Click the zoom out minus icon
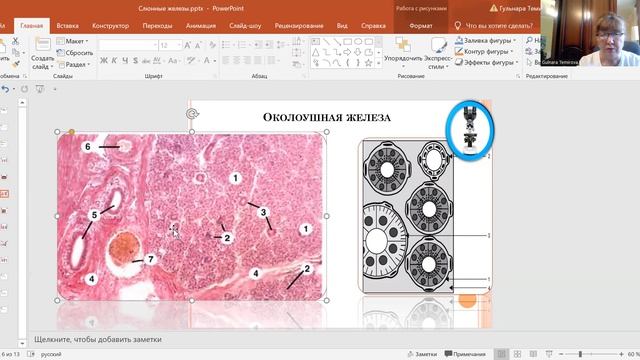 (x=562, y=354)
